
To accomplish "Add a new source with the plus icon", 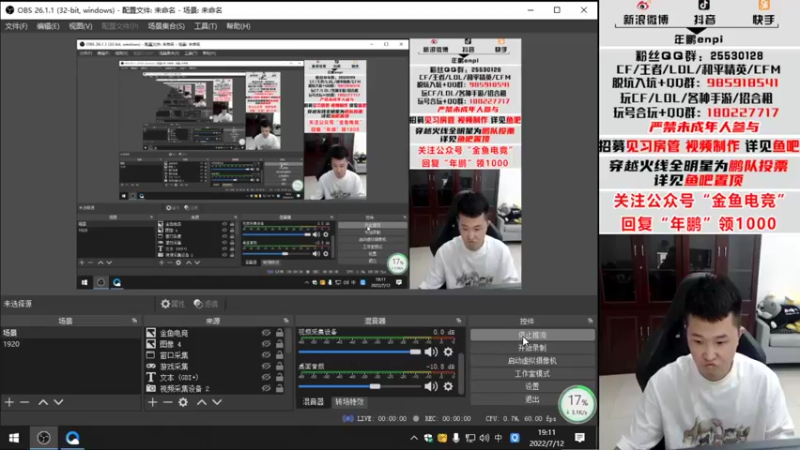I will pyautogui.click(x=153, y=402).
